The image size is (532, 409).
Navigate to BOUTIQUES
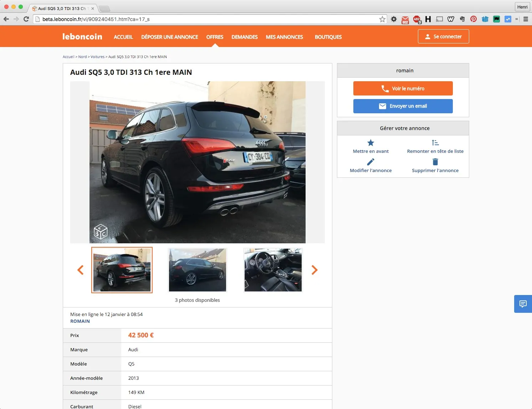coord(328,37)
